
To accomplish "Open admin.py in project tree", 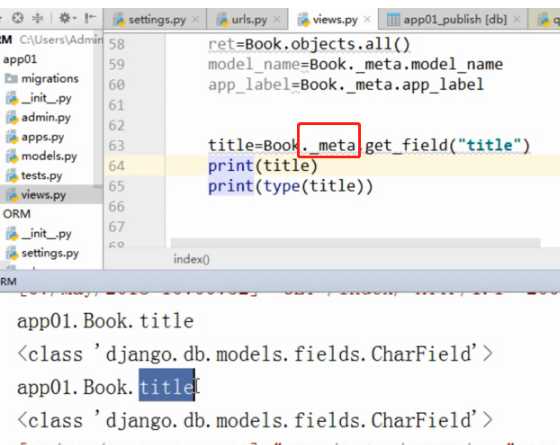I will click(x=46, y=117).
